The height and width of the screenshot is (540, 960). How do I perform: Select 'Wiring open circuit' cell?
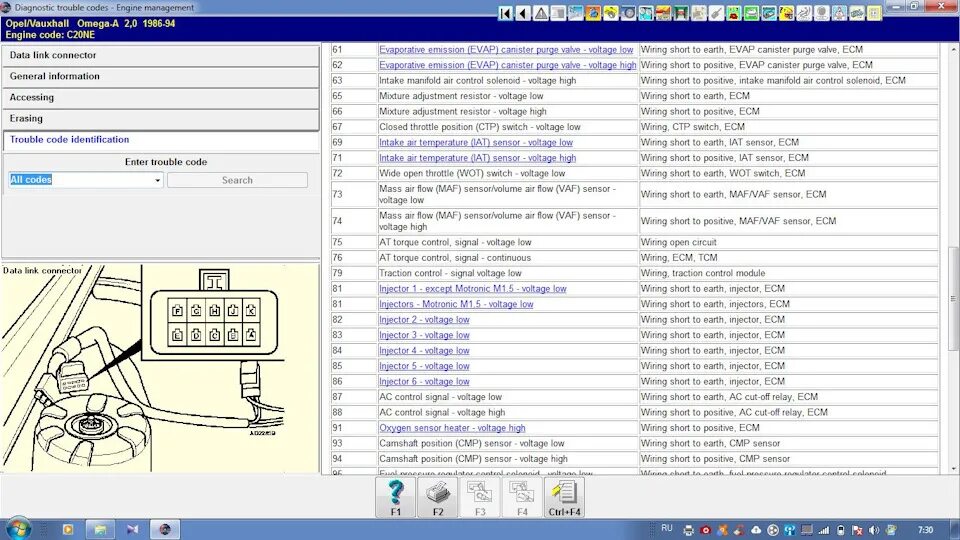pos(789,242)
